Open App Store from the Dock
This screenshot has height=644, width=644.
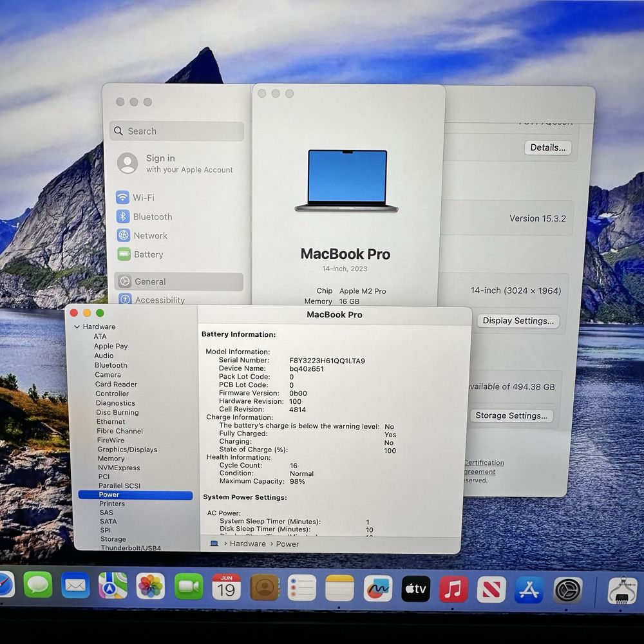529,590
